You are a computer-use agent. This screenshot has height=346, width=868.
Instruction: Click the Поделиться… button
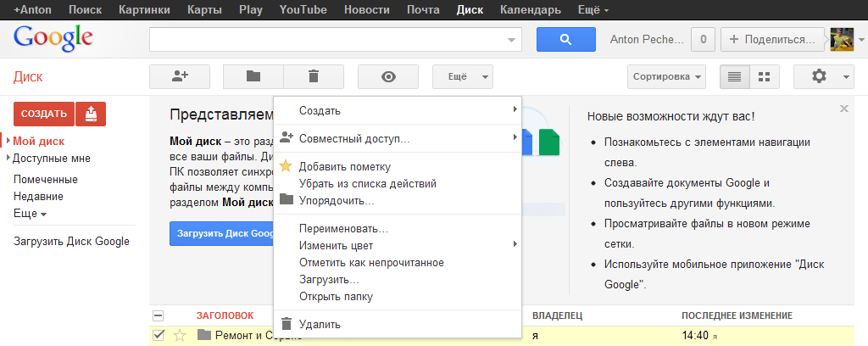click(x=772, y=39)
